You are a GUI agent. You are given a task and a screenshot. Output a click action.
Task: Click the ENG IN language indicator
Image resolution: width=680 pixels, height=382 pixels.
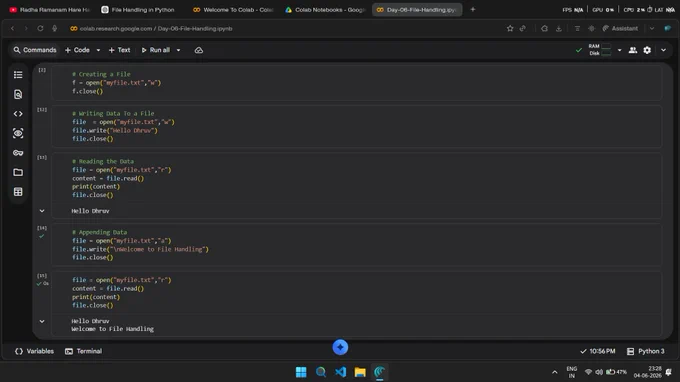(x=572, y=372)
